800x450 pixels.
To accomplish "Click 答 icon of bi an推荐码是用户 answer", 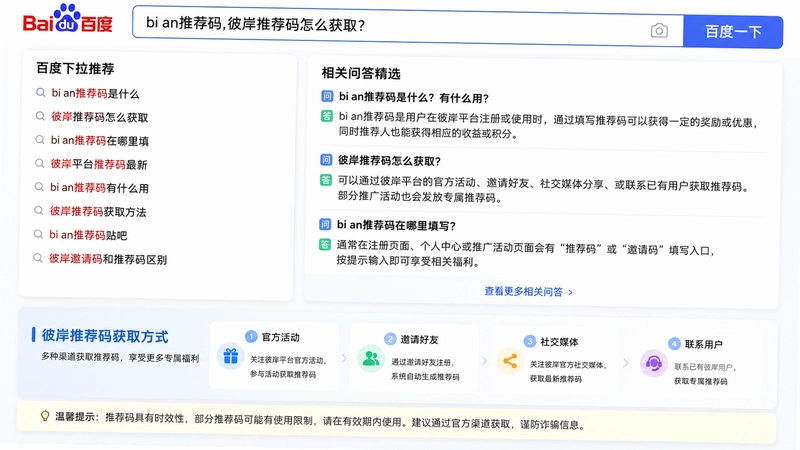I will [x=327, y=116].
